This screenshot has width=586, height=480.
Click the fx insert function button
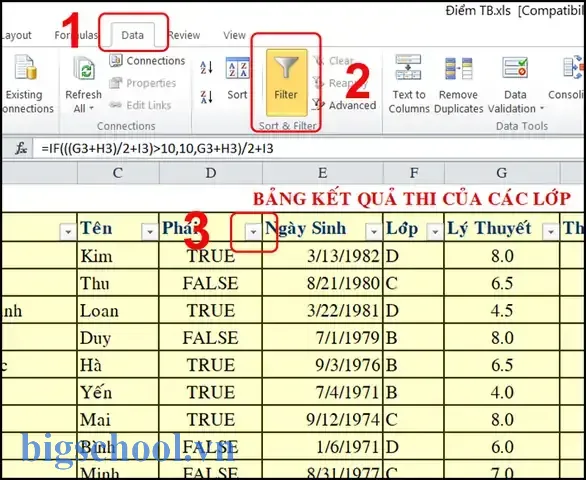[21, 149]
